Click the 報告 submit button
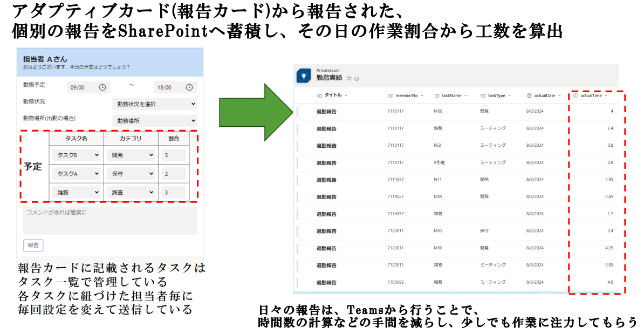This screenshot has height=334, width=644. click(33, 246)
